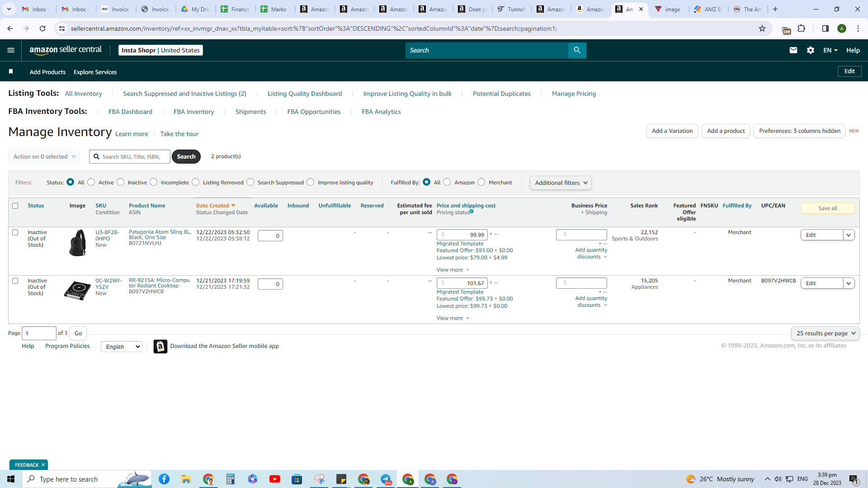The width and height of the screenshot is (868, 488).
Task: Open the Seller Central hamburger menu
Action: (11, 50)
